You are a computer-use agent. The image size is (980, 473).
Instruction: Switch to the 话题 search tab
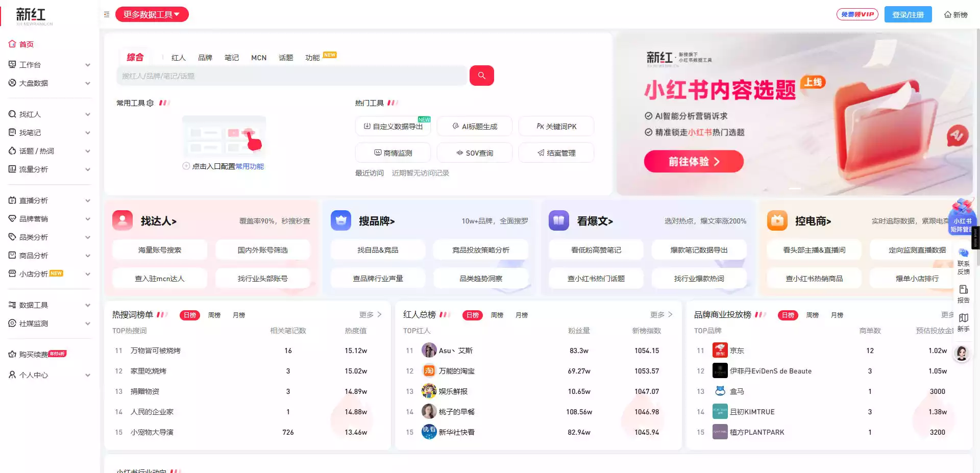(286, 58)
